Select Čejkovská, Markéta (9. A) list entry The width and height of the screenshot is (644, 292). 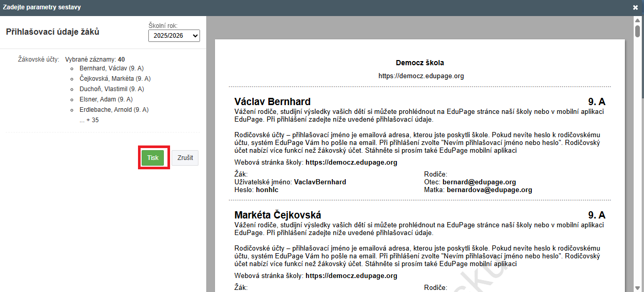(x=115, y=79)
